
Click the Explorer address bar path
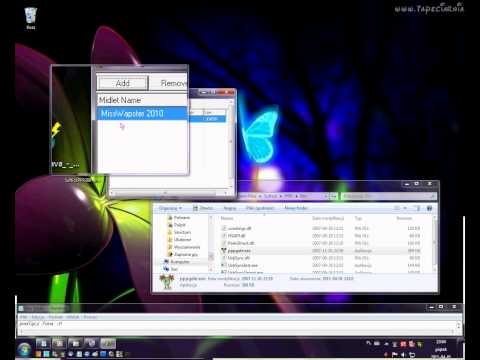(282, 196)
